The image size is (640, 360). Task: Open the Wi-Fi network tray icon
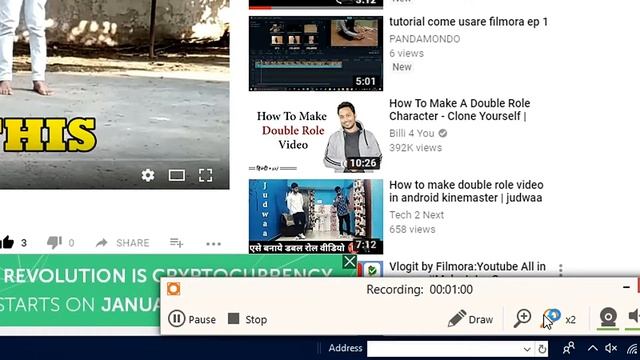point(633,349)
